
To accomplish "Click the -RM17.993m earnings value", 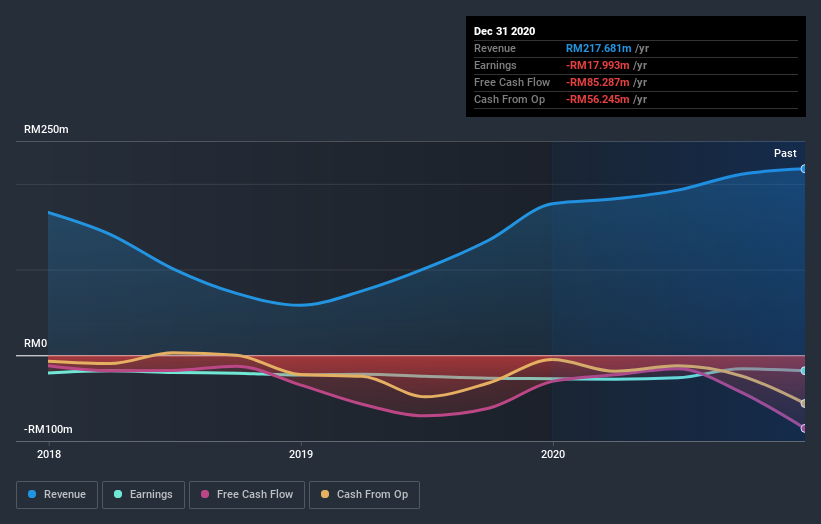I will pyautogui.click(x=597, y=65).
